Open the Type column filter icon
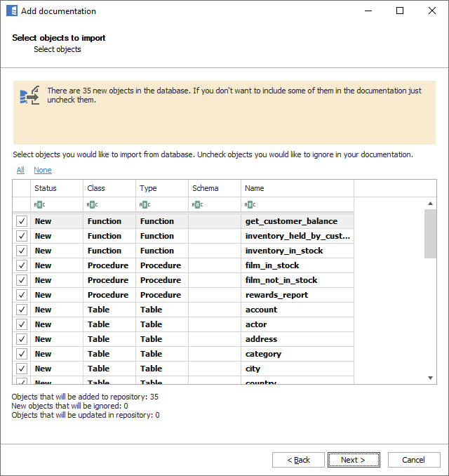Image resolution: width=449 pixels, height=476 pixels. [145, 205]
